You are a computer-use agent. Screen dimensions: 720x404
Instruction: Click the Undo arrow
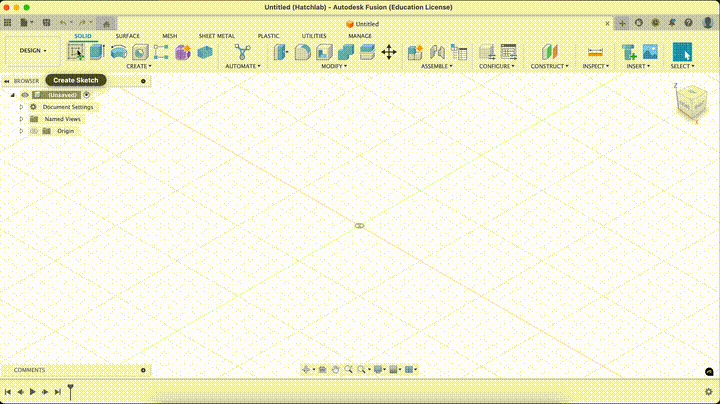[x=63, y=22]
